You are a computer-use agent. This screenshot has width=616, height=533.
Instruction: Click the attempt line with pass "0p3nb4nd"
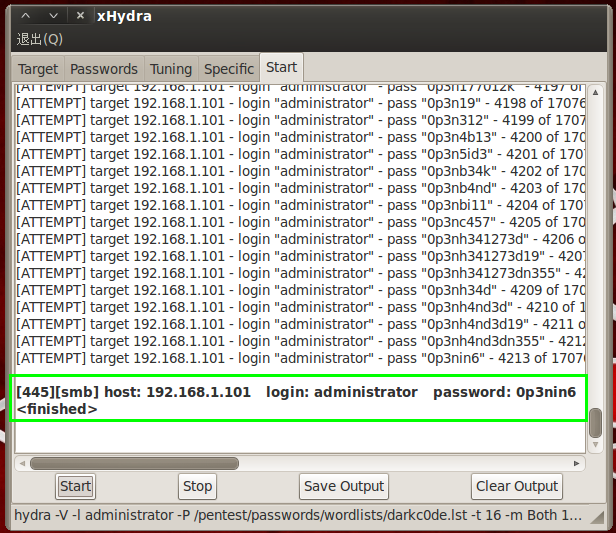pos(301,188)
